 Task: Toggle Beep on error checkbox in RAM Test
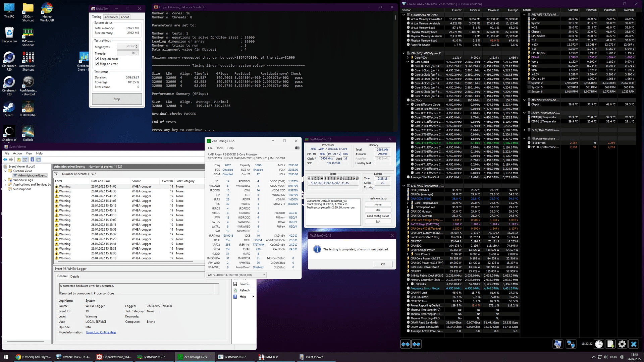click(97, 59)
